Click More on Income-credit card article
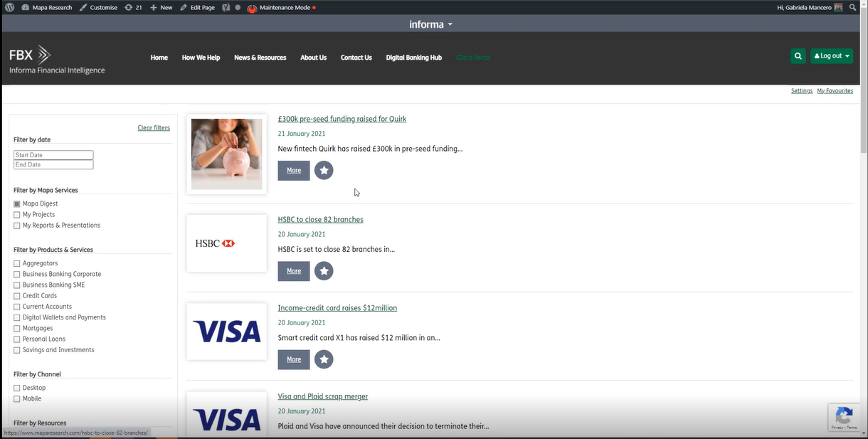 [x=294, y=359]
